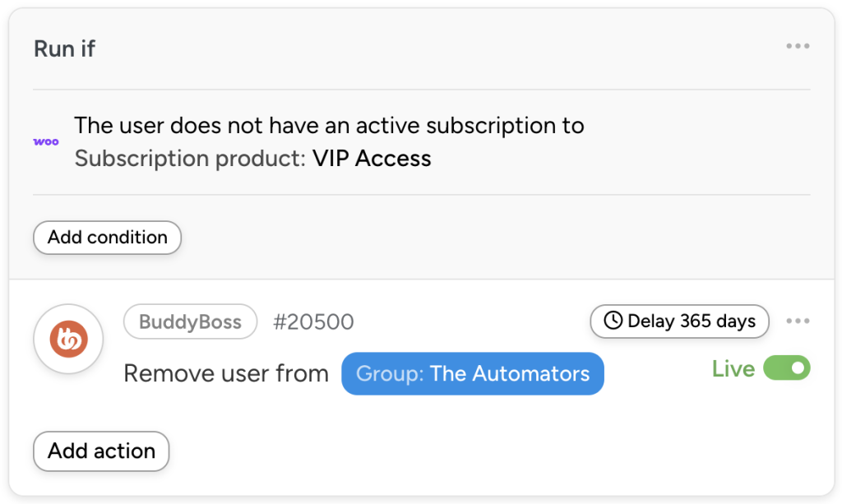The height and width of the screenshot is (504, 842).
Task: Click the three-dot options icon near Delay 365 days
Action: click(x=798, y=321)
